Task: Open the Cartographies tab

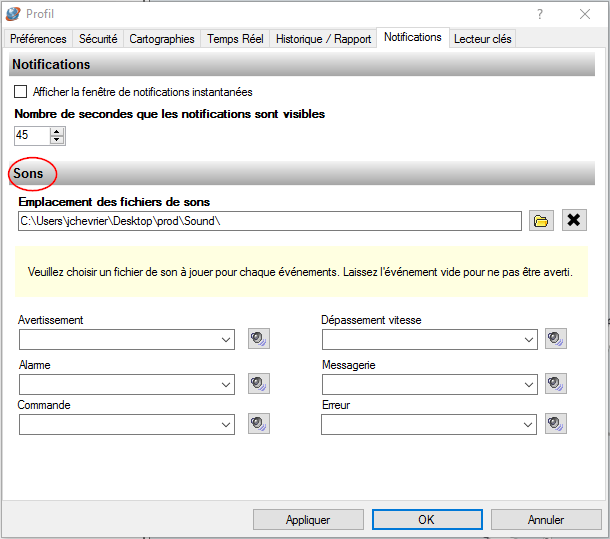Action: (x=162, y=39)
